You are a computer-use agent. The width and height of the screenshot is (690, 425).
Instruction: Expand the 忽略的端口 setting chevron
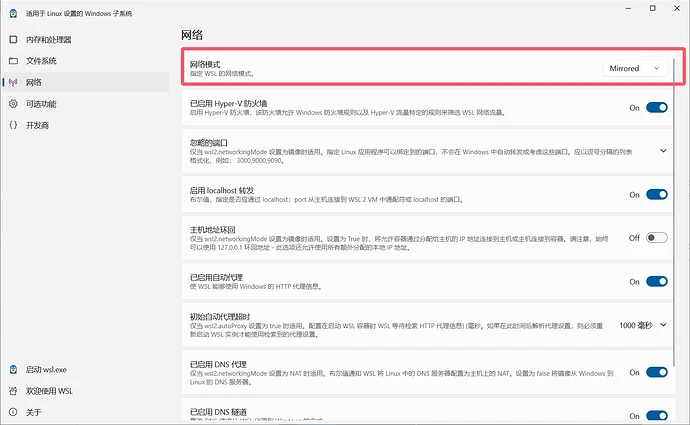[x=663, y=150]
